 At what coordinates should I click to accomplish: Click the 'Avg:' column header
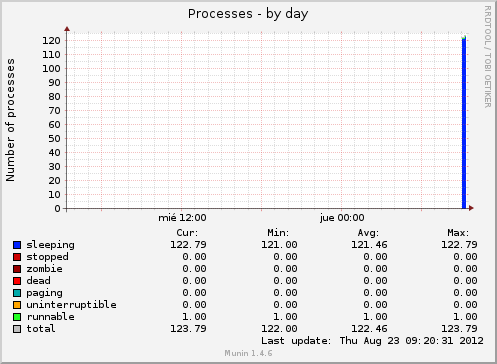click(368, 233)
